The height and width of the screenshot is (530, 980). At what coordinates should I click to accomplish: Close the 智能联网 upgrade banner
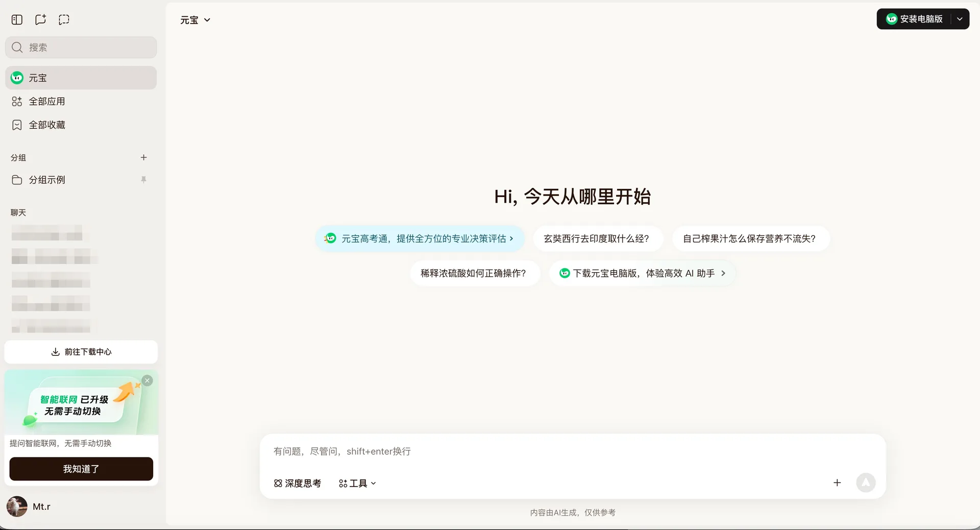tap(147, 380)
